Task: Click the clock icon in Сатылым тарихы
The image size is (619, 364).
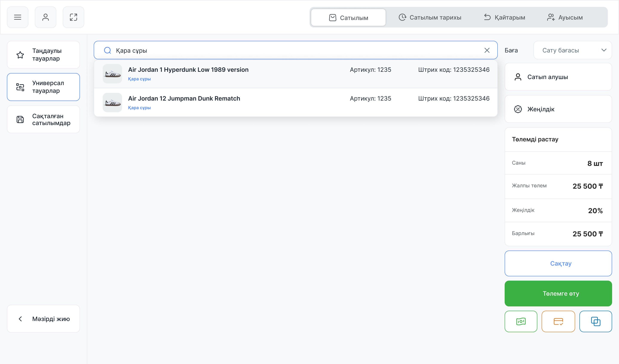Action: pos(402,17)
